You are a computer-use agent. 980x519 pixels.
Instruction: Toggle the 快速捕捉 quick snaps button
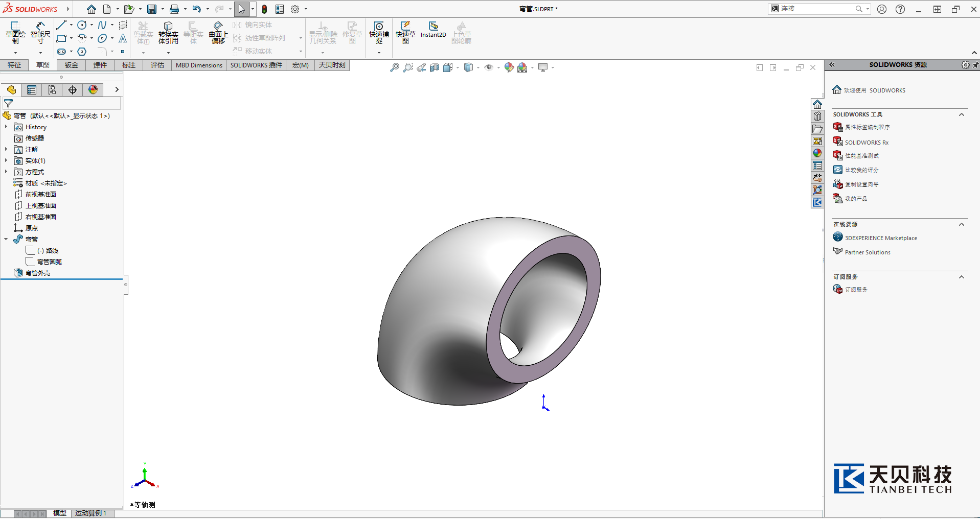379,33
